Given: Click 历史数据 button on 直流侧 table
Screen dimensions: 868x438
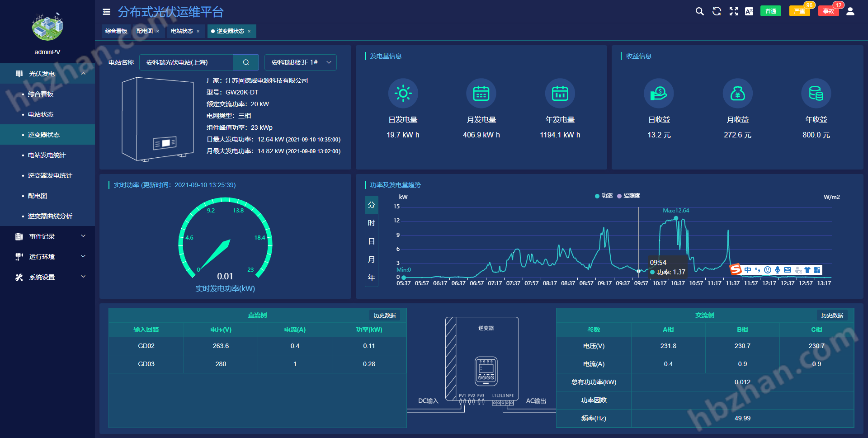Looking at the screenshot, I should [384, 315].
